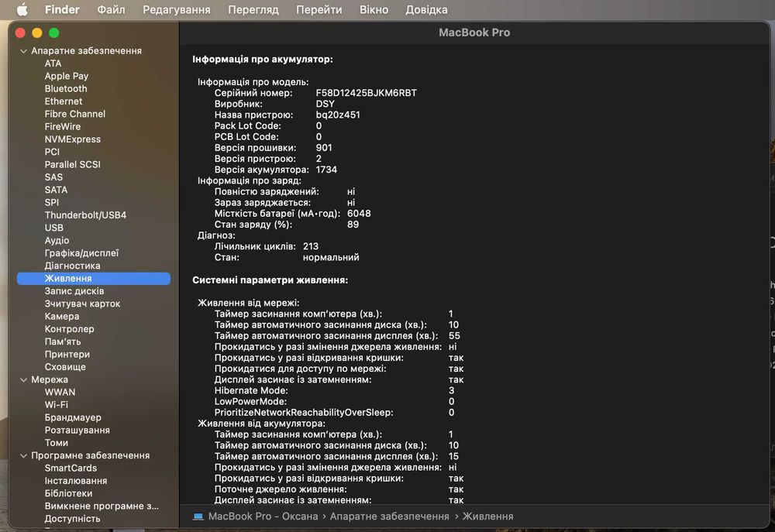
Task: Select Принтери in the sidebar
Action: [x=67, y=354]
